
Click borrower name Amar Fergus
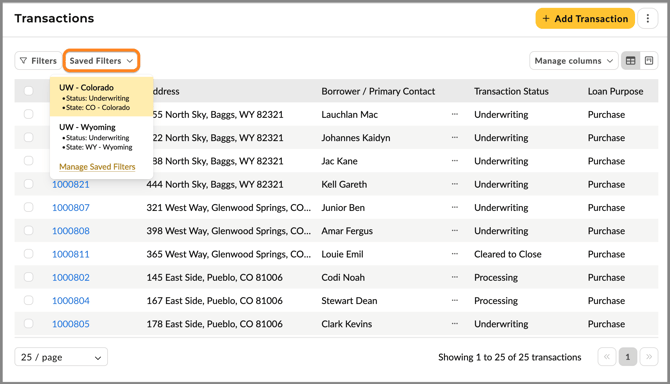(347, 231)
